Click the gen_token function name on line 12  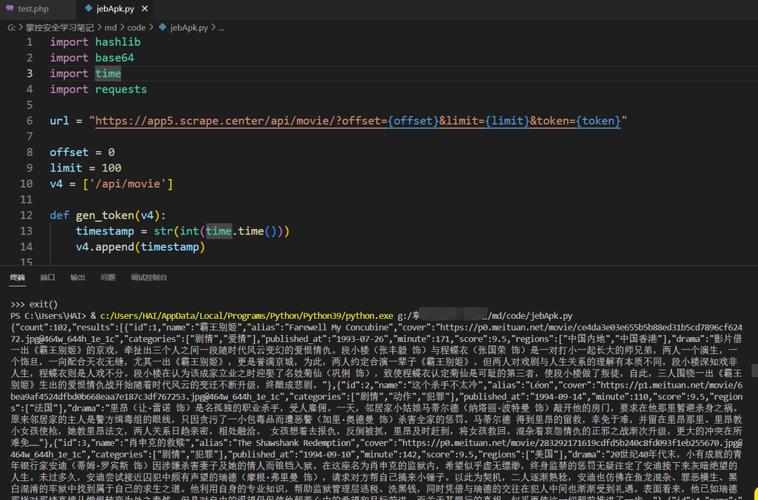tap(105, 215)
